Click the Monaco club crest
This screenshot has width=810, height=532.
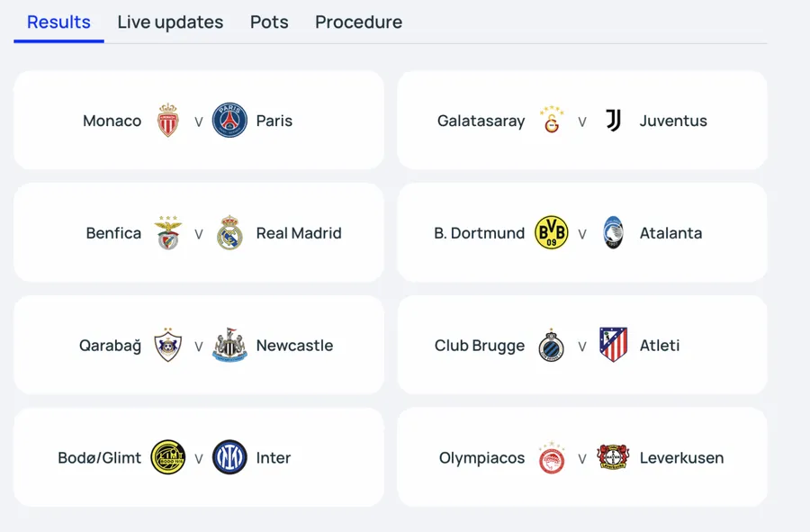tap(168, 121)
